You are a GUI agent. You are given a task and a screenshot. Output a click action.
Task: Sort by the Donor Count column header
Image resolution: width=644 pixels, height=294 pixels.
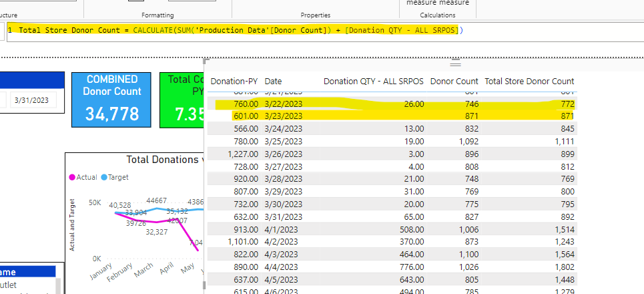[454, 82]
